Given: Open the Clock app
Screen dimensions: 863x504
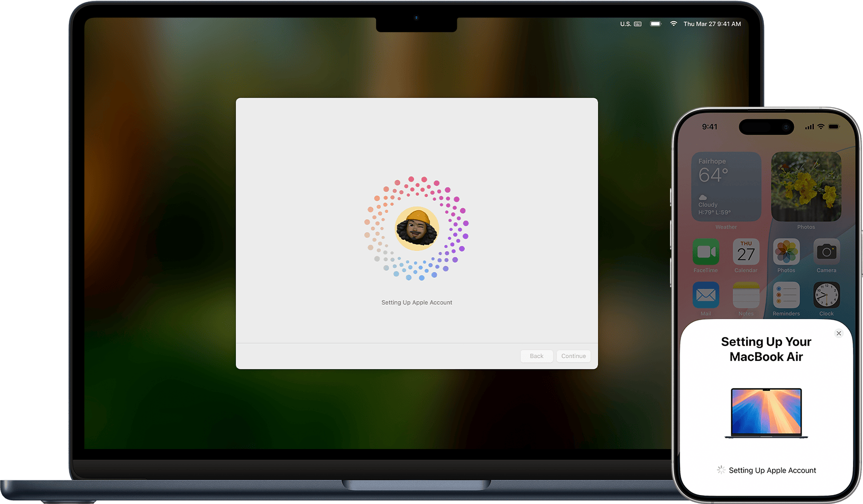Looking at the screenshot, I should 826,295.
